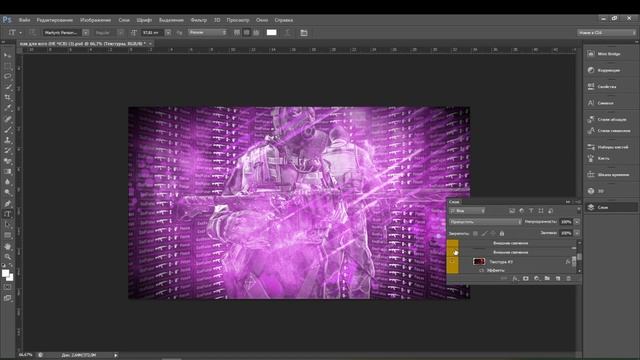
Task: Select the Brush tool
Action: coord(7,130)
